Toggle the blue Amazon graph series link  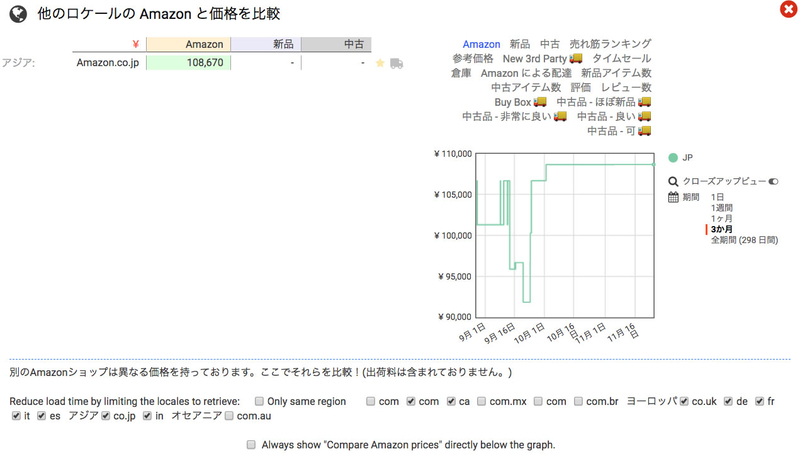pyautogui.click(x=481, y=44)
